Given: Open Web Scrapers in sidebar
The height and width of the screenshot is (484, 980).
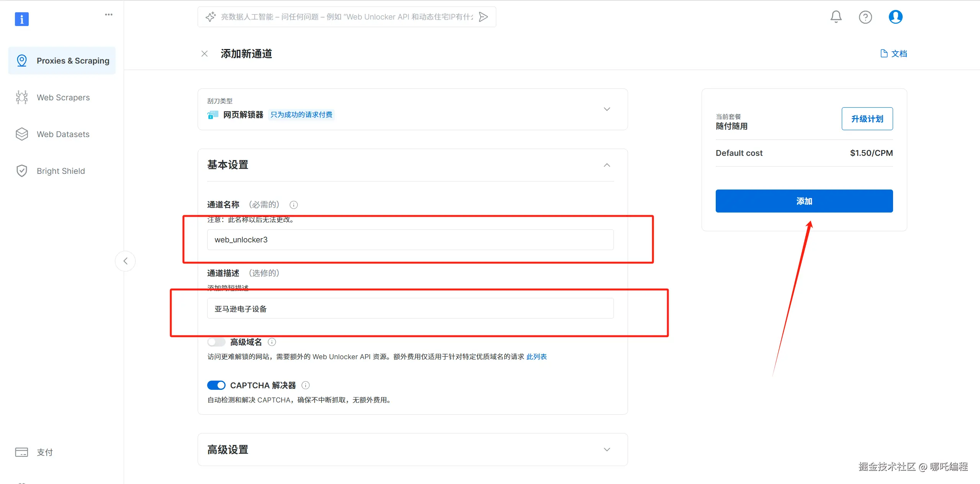Looking at the screenshot, I should coord(63,98).
